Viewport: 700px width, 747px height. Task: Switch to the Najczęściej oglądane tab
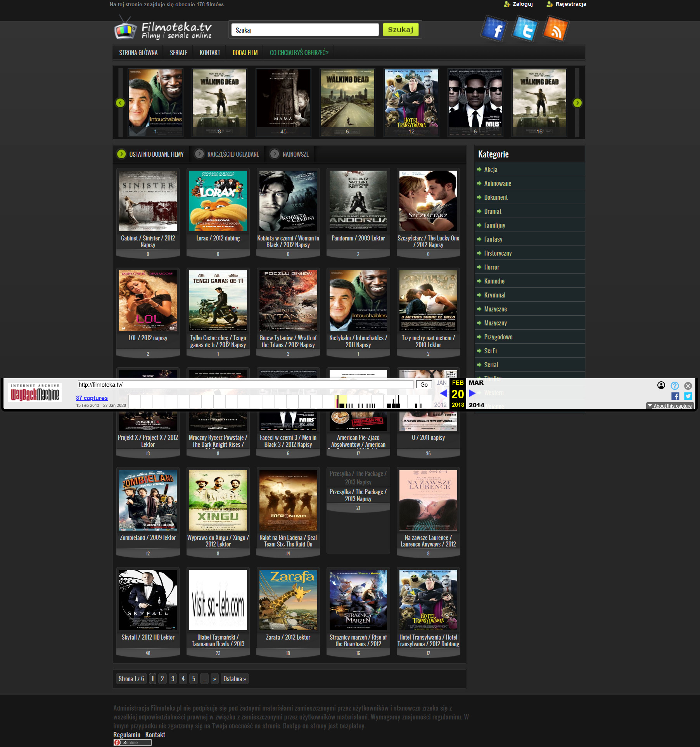point(226,154)
